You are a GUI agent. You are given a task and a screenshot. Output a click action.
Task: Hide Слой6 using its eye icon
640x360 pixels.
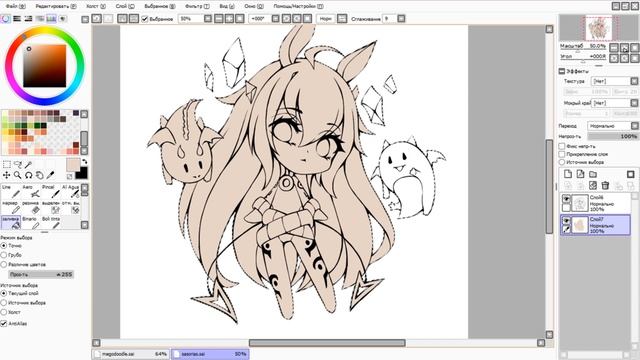566,199
